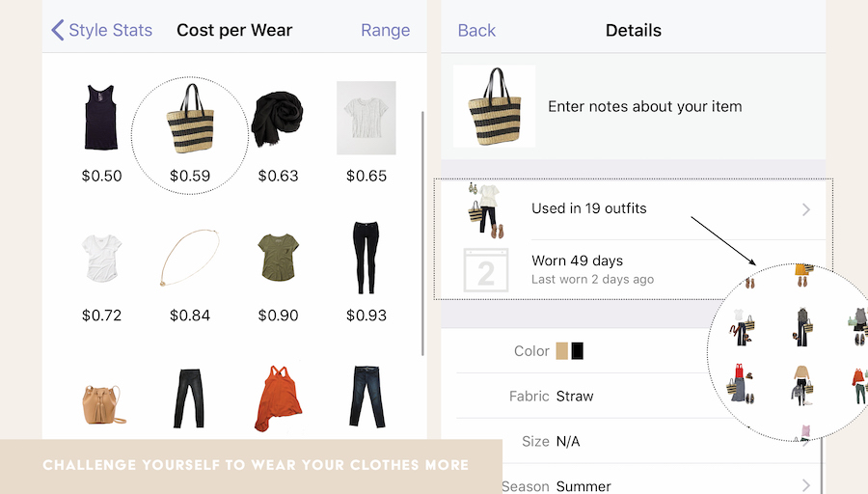Open the orange racerback tank
Screen dimensions: 868x494
pyautogui.click(x=278, y=398)
